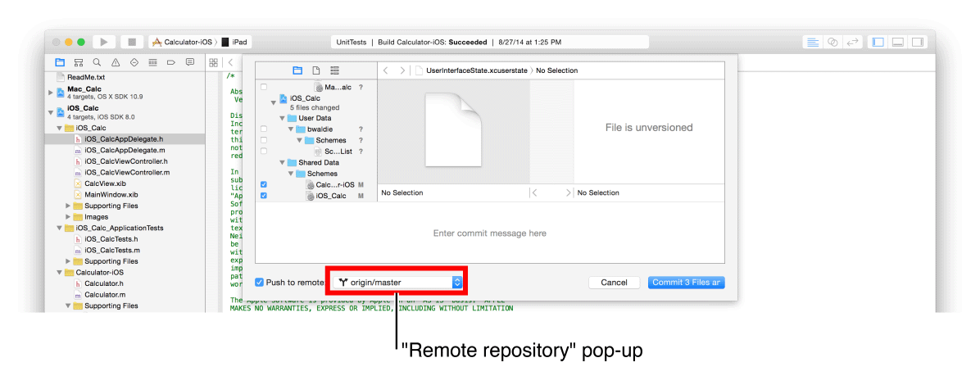
Task: Open the Calculator-iOS scheme selector in toolbar
Action: (183, 42)
